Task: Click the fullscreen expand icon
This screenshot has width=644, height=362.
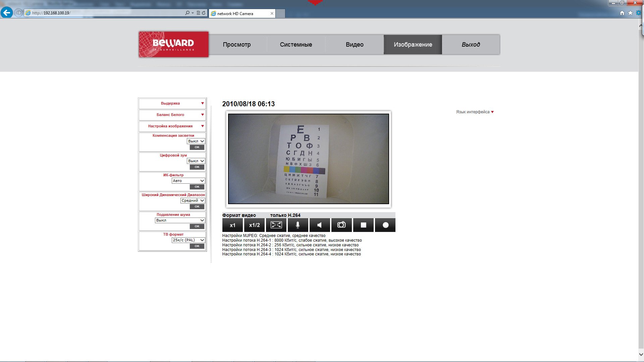Action: (276, 225)
